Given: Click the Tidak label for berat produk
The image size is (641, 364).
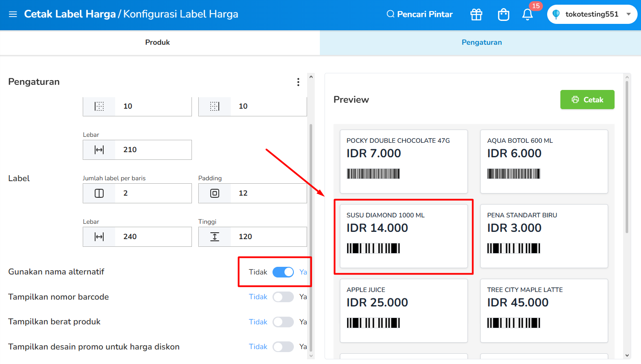Looking at the screenshot, I should [258, 322].
